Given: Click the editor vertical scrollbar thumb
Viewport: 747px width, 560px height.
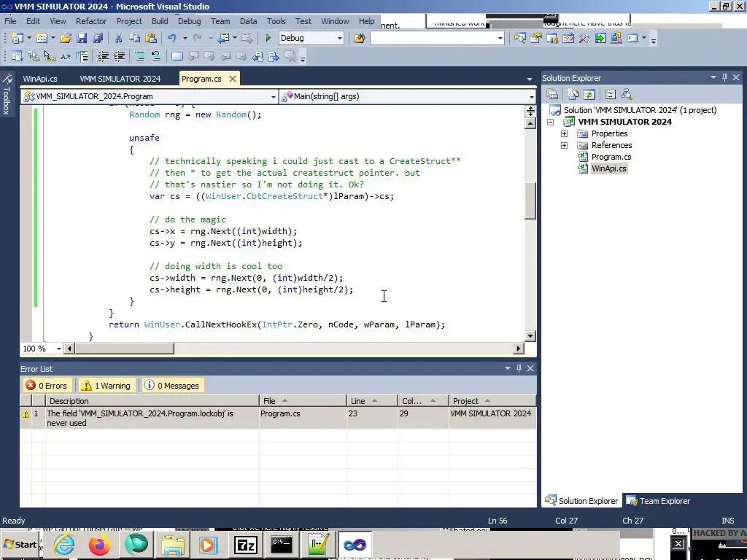Looking at the screenshot, I should (x=530, y=201).
